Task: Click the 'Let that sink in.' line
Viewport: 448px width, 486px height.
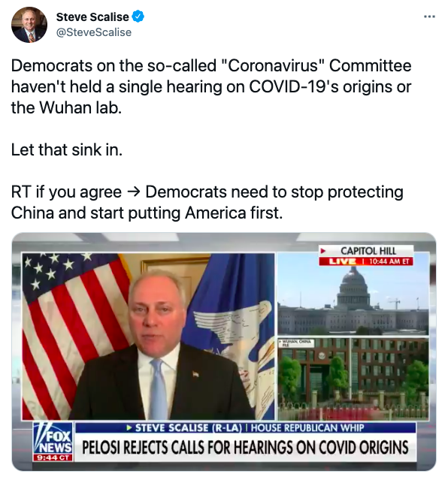Action: (67, 149)
